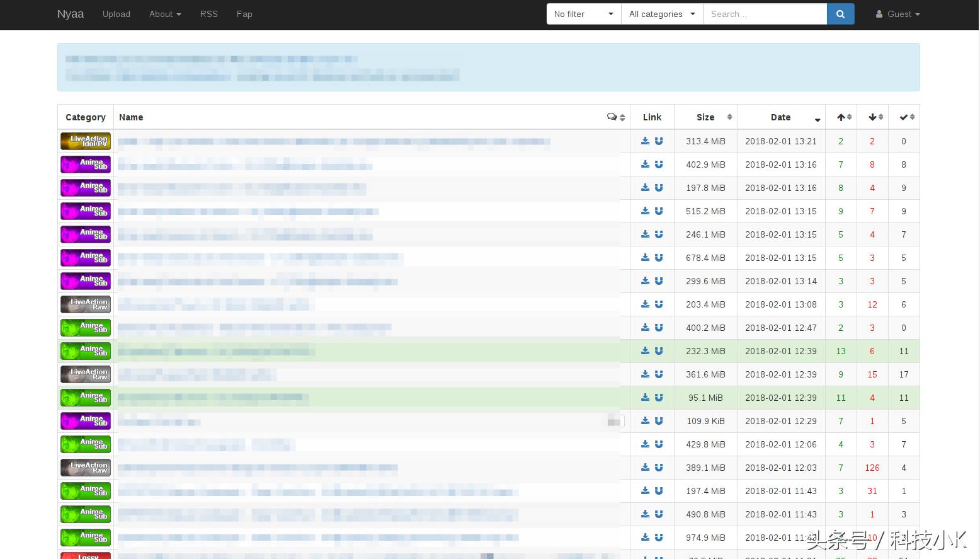Image resolution: width=980 pixels, height=559 pixels.
Task: Click the 95.1 MiB size cell
Action: [x=705, y=398]
